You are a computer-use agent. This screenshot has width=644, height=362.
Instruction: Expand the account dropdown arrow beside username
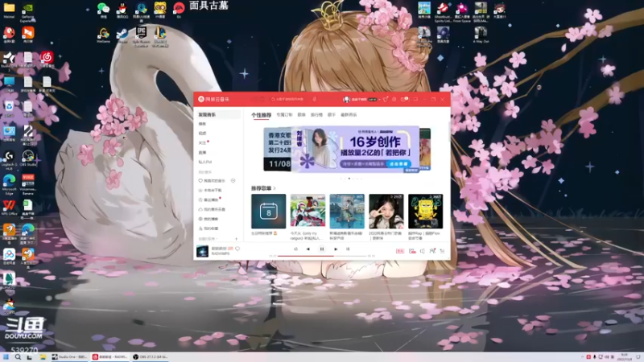[x=379, y=99]
